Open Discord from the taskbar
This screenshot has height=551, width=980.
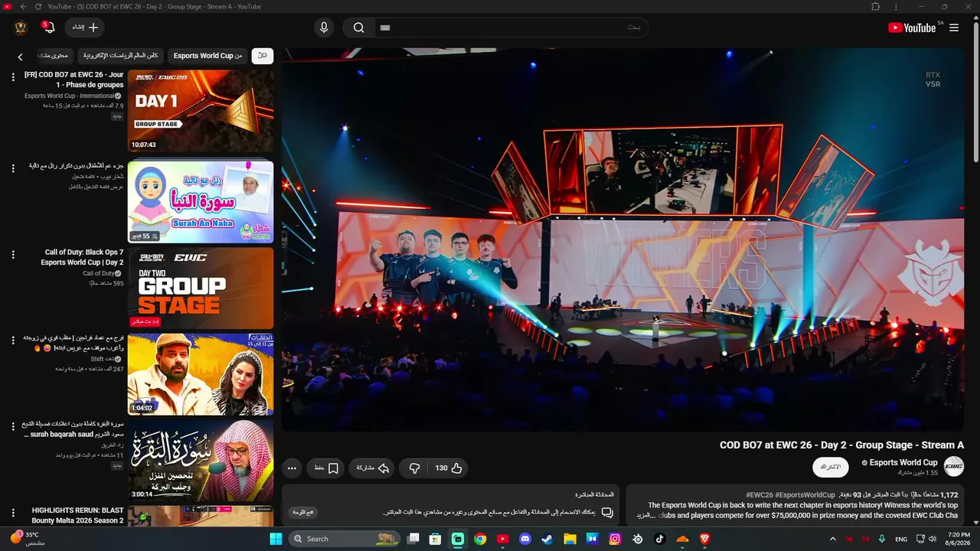(525, 539)
